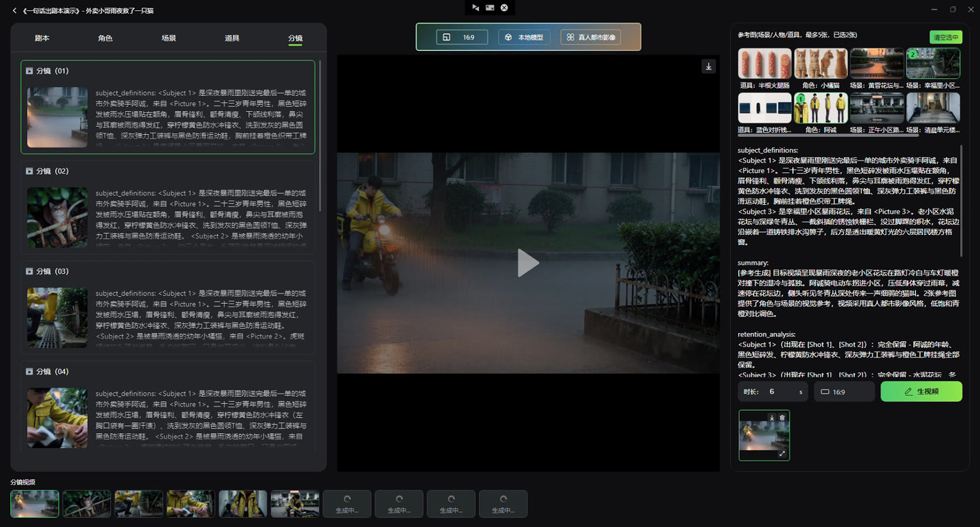Delete the generated video via trash icon

coord(782,417)
